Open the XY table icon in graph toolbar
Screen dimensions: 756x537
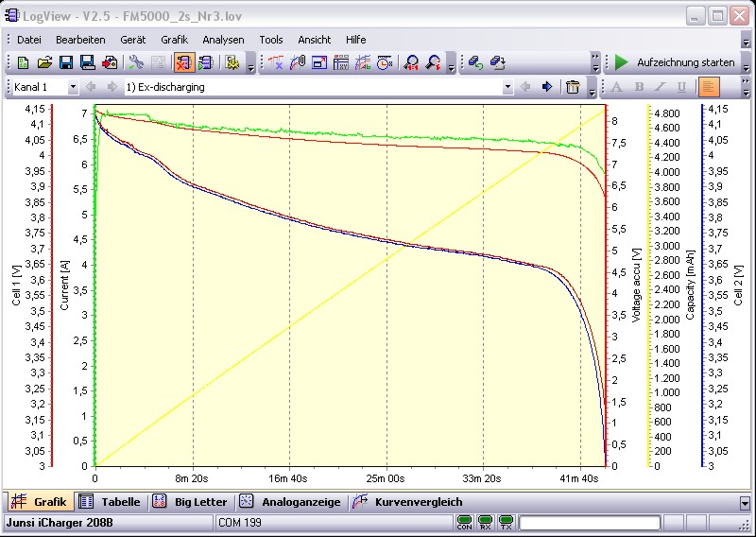point(341,62)
